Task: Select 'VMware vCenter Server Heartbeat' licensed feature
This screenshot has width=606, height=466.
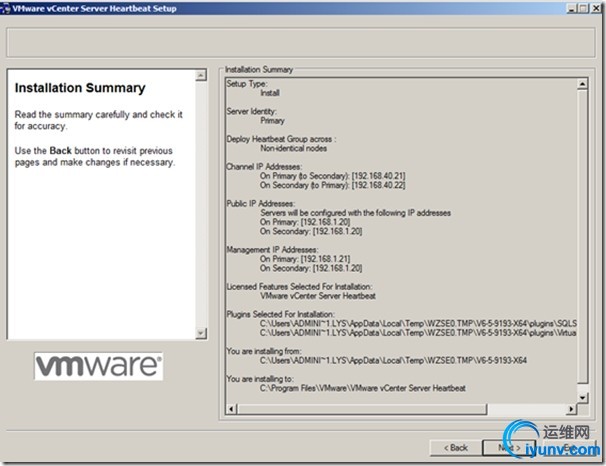Action: click(318, 296)
